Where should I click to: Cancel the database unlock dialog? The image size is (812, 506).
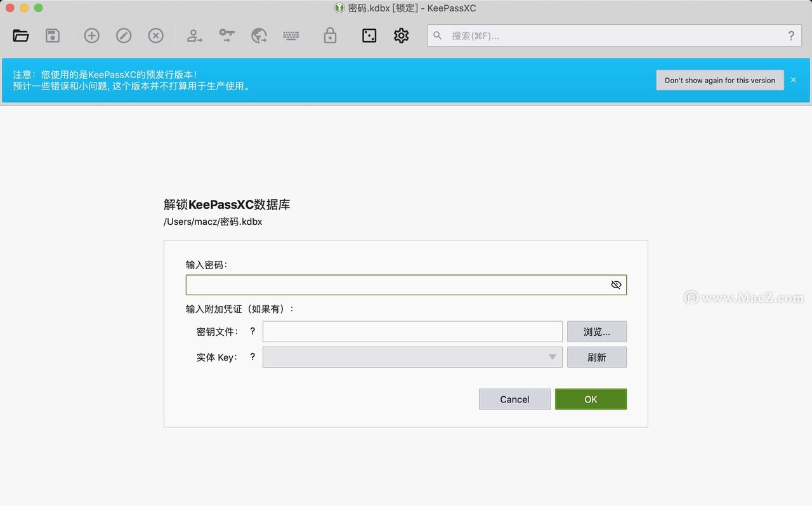point(514,399)
